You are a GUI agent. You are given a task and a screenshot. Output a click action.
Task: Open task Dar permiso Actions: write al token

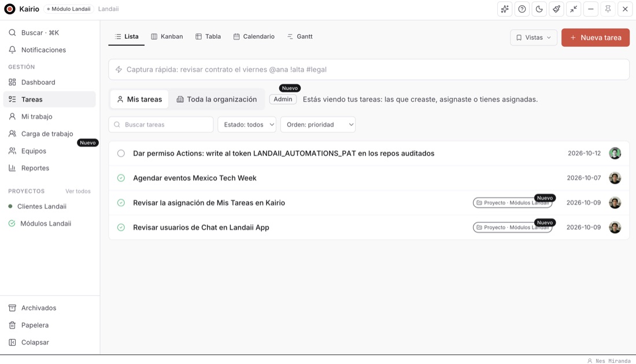[283, 154]
